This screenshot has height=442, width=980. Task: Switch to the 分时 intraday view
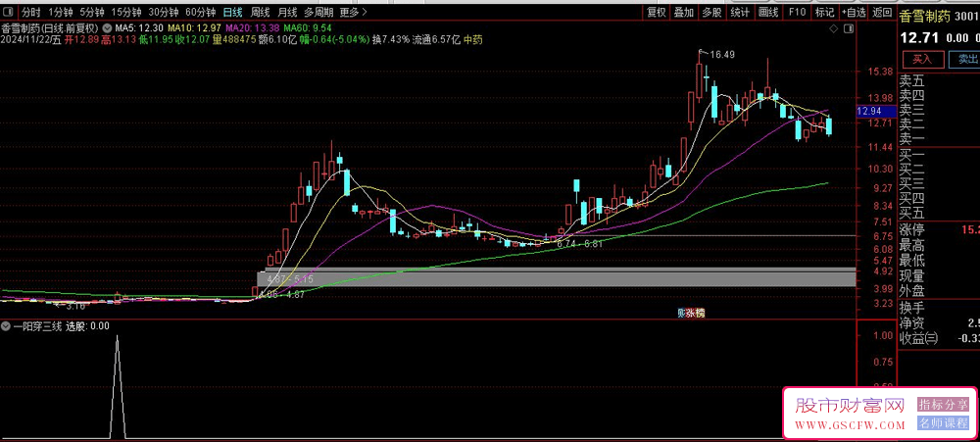coord(30,12)
